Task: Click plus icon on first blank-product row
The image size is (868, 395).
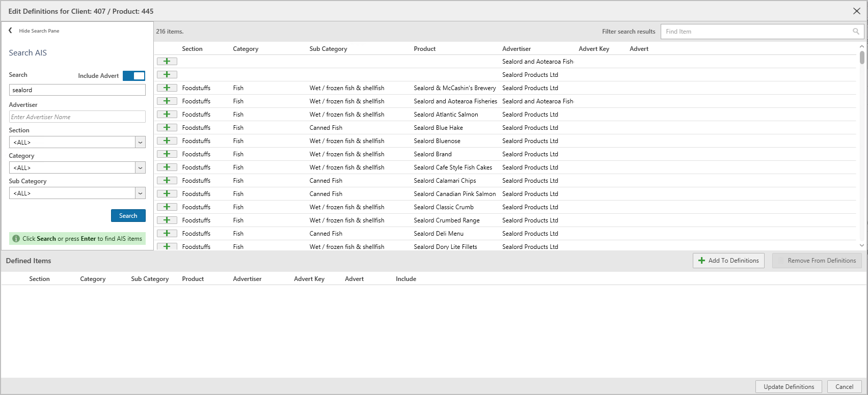Action: pyautogui.click(x=167, y=61)
